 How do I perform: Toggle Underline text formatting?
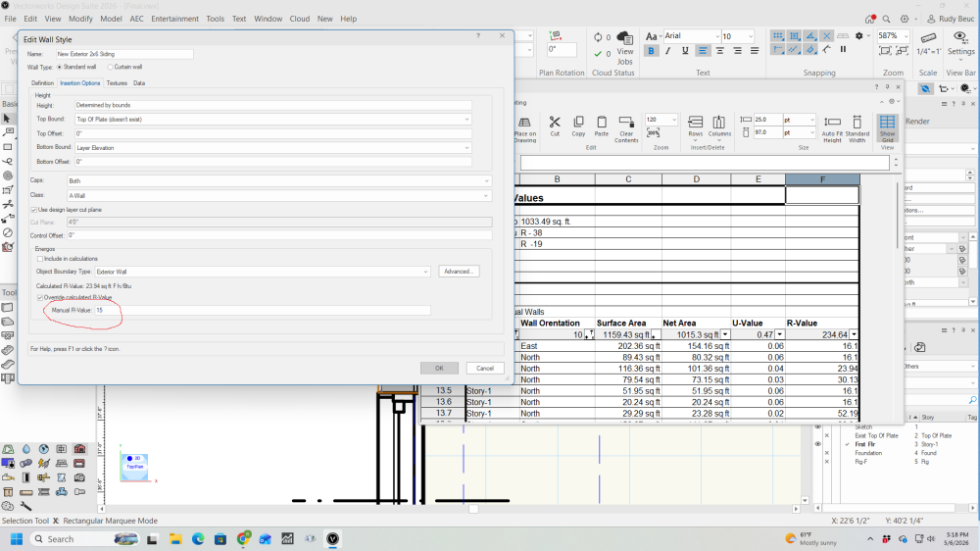pyautogui.click(x=685, y=51)
